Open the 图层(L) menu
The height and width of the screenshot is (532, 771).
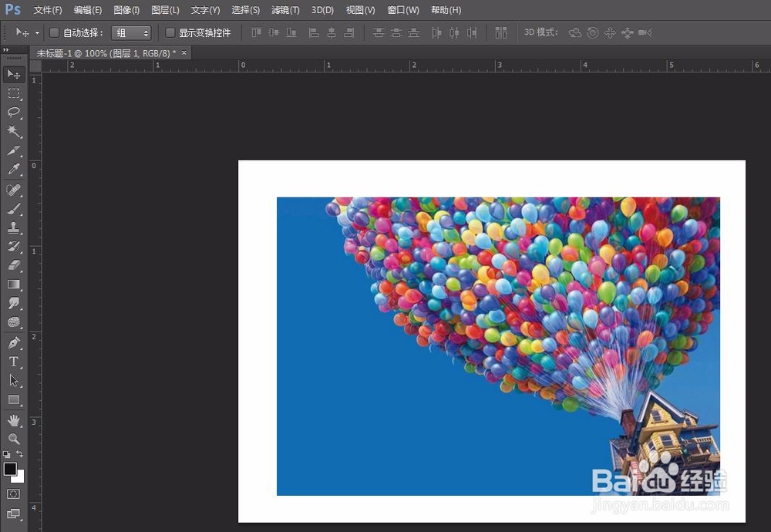click(165, 10)
